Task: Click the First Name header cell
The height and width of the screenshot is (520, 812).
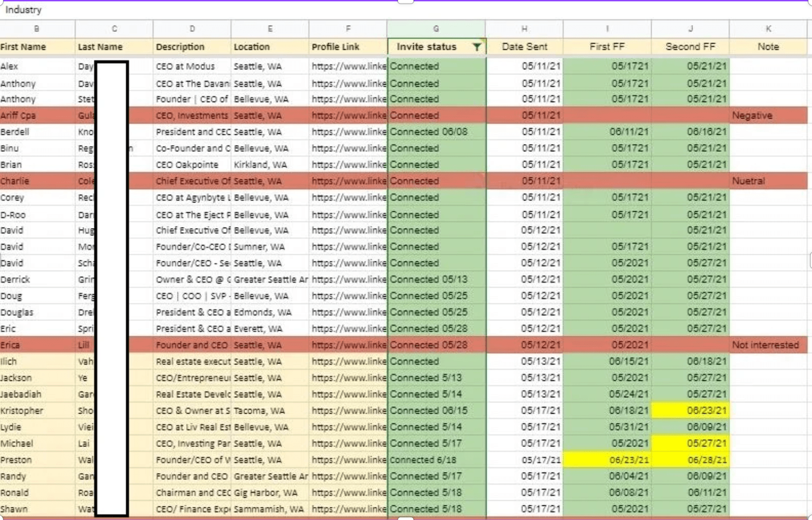Action: pyautogui.click(x=37, y=47)
